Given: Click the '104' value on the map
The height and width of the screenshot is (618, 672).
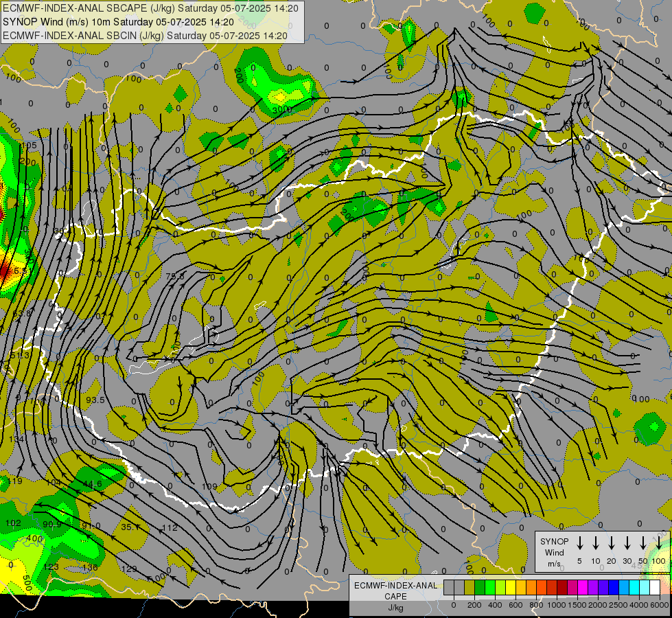Looking at the screenshot, I should (53, 483).
